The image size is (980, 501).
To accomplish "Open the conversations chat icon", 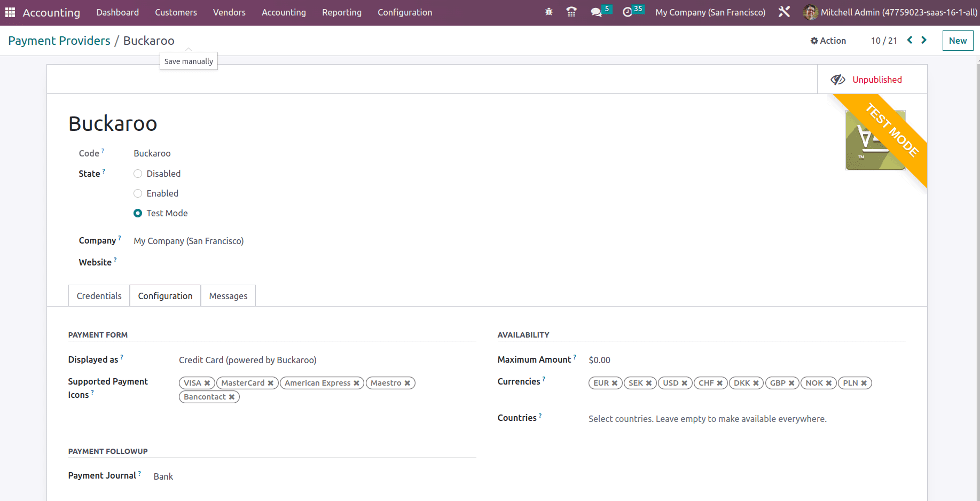I will pos(597,12).
